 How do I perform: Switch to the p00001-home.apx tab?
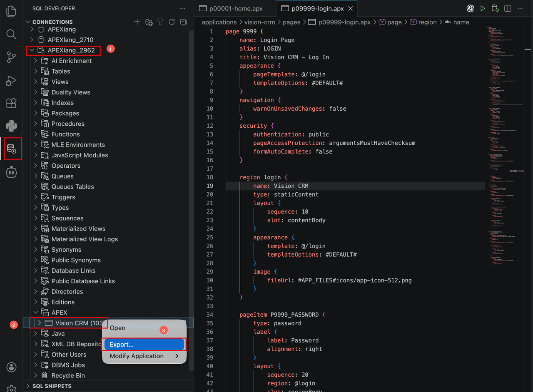coord(236,8)
